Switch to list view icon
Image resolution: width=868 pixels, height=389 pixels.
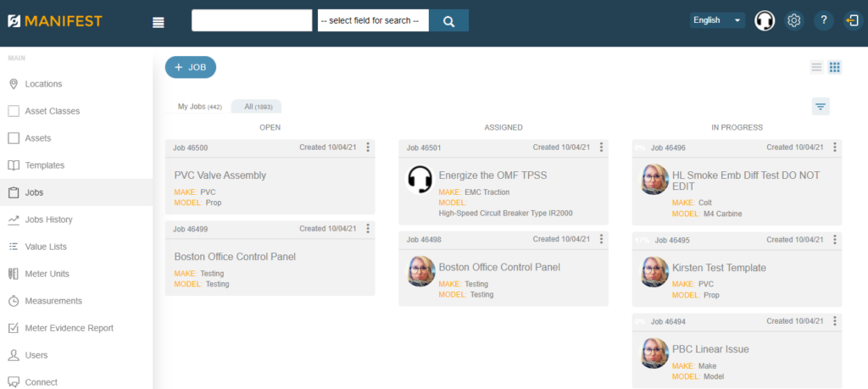(x=816, y=68)
